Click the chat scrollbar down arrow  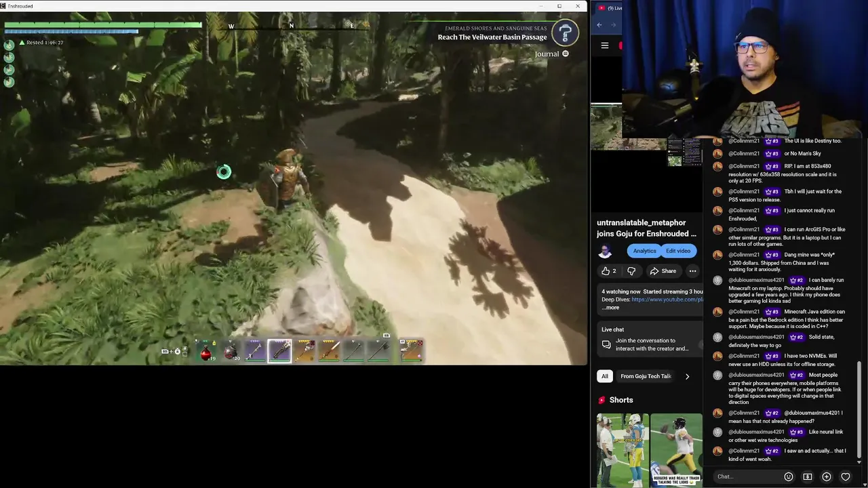(859, 462)
